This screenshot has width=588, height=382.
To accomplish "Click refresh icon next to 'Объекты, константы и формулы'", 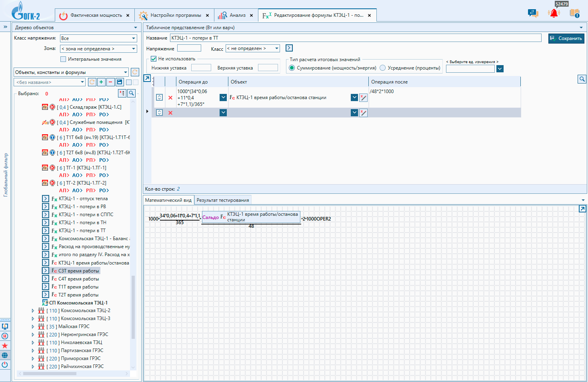I will tap(135, 72).
